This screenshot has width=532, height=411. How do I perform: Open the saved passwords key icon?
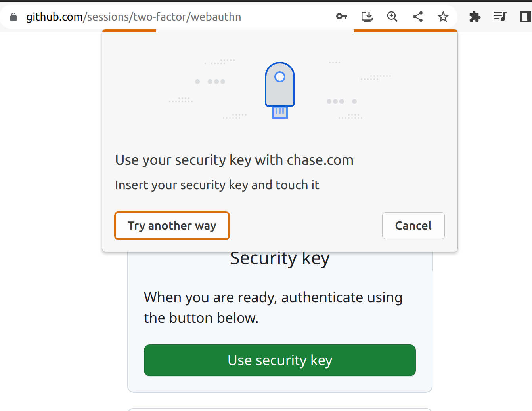point(341,17)
